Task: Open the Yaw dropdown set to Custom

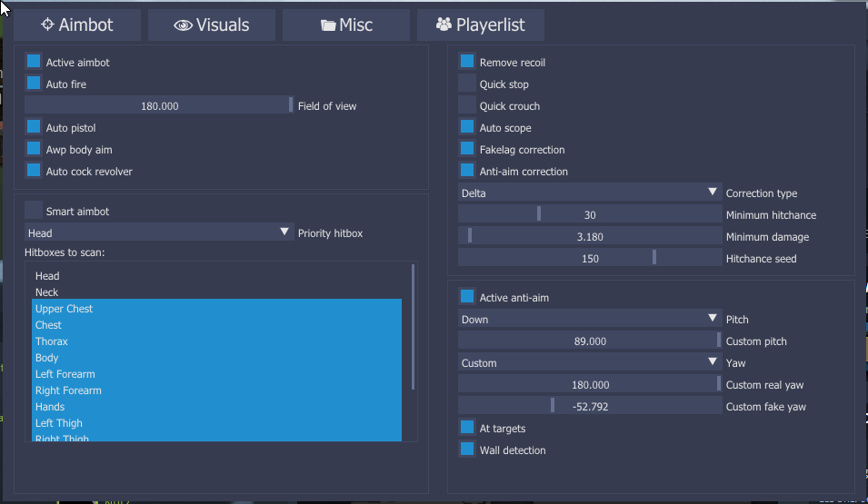Action: click(x=589, y=362)
